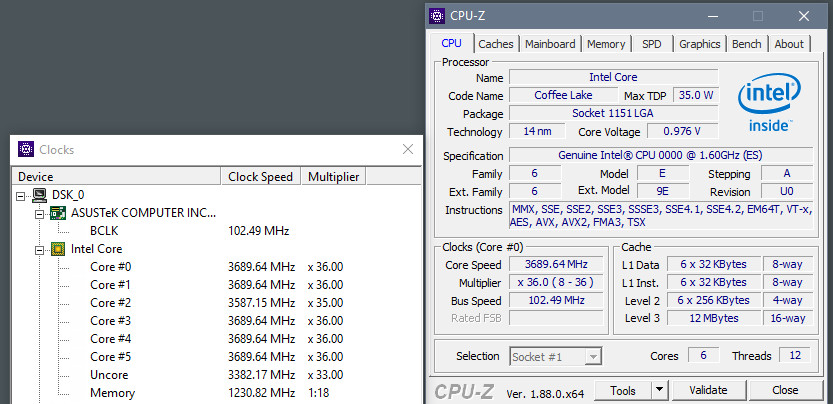The height and width of the screenshot is (404, 833).
Task: Click the Tools button
Action: (623, 390)
